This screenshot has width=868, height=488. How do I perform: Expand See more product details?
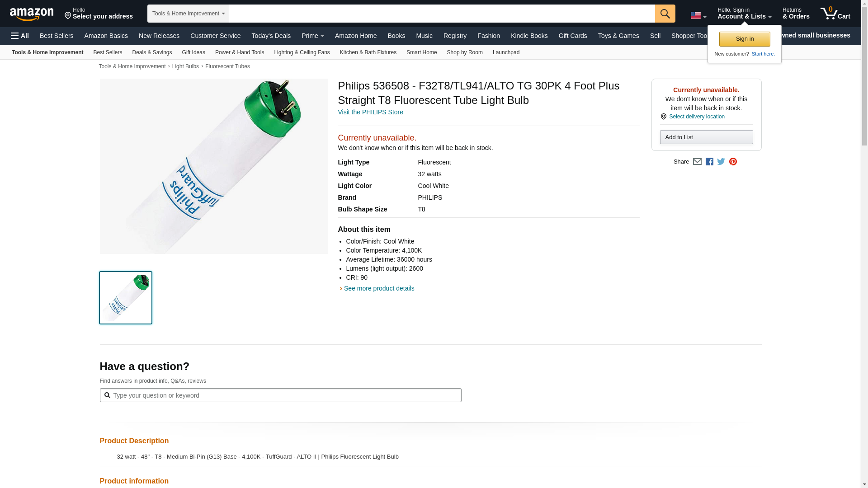[x=379, y=288]
